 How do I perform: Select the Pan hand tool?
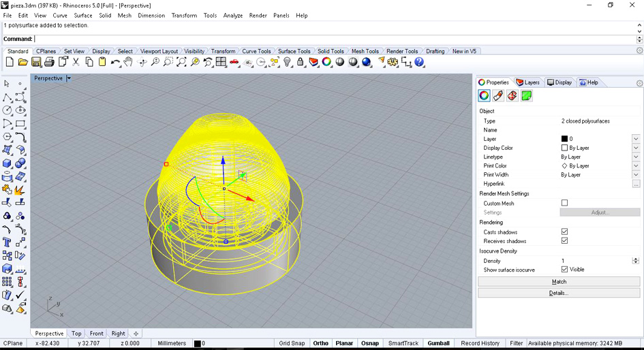pos(128,62)
